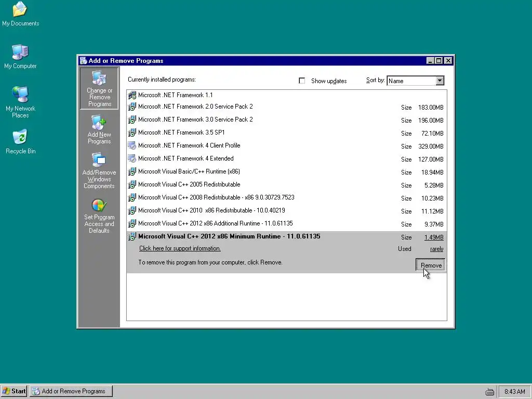Screen dimensions: 532x399
Task: Select Microsoft .NET Framework 4 Client Profile
Action: 287,145
